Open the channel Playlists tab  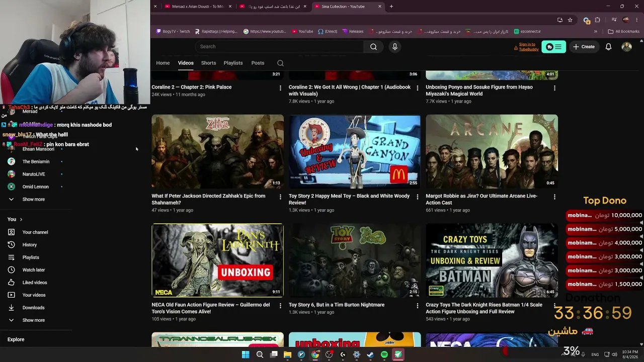tap(233, 63)
